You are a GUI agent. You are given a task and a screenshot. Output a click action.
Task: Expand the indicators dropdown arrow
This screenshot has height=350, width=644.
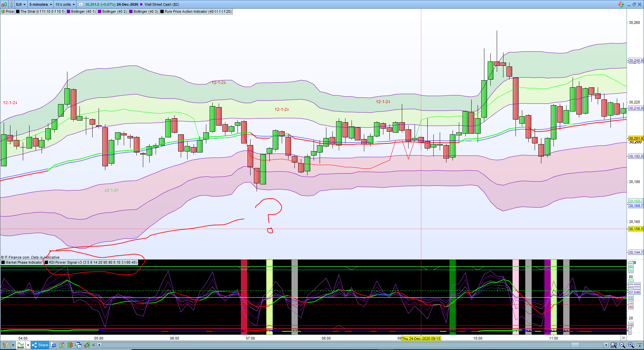(x=28, y=345)
